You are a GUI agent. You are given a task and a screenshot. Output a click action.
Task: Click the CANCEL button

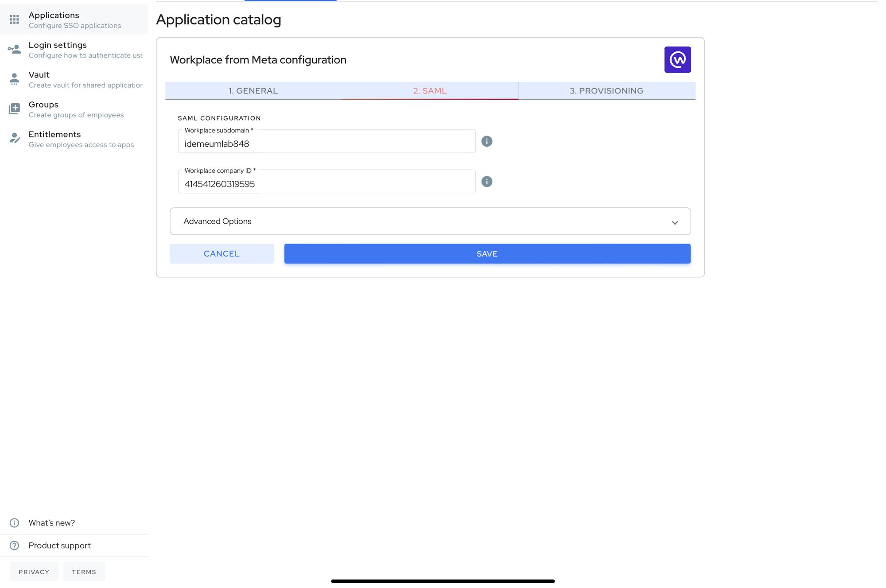(221, 254)
